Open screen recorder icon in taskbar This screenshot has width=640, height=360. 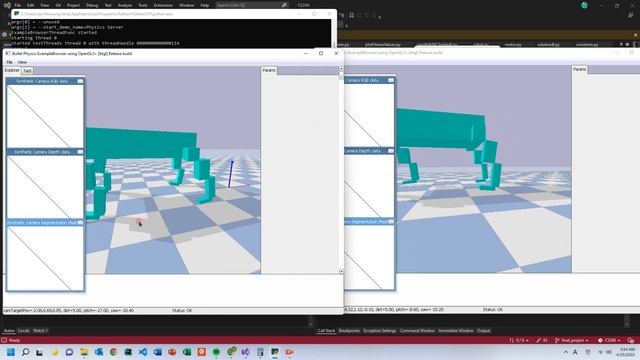[x=289, y=352]
